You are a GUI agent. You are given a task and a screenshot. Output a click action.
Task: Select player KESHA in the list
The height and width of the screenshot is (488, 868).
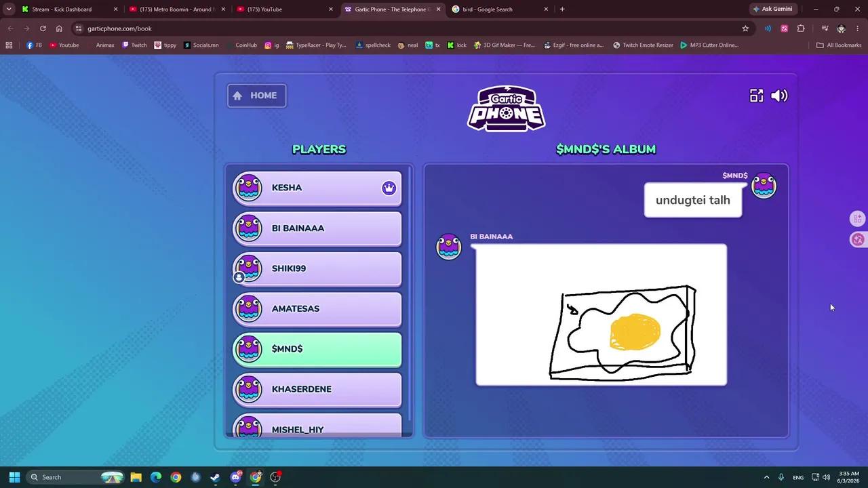[317, 188]
